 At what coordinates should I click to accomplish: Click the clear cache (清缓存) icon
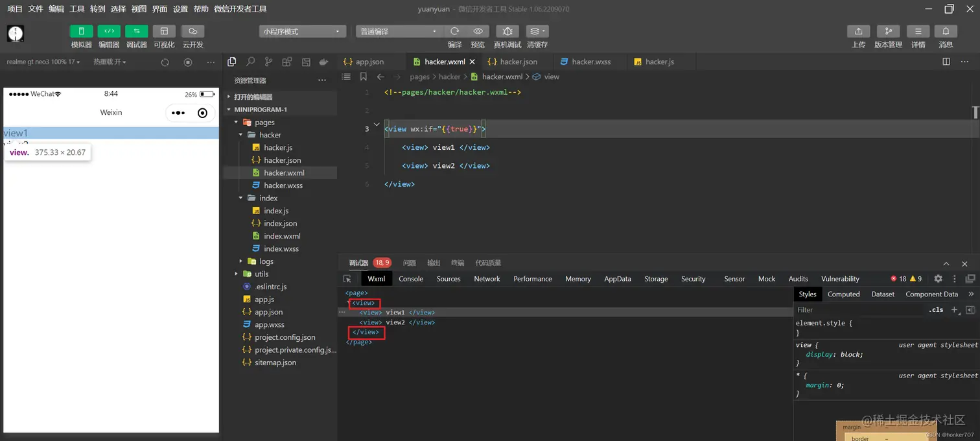(x=537, y=31)
